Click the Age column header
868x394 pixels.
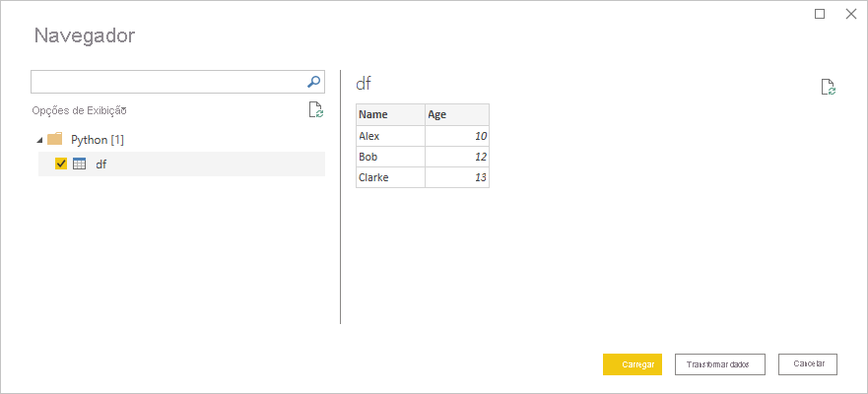point(456,114)
